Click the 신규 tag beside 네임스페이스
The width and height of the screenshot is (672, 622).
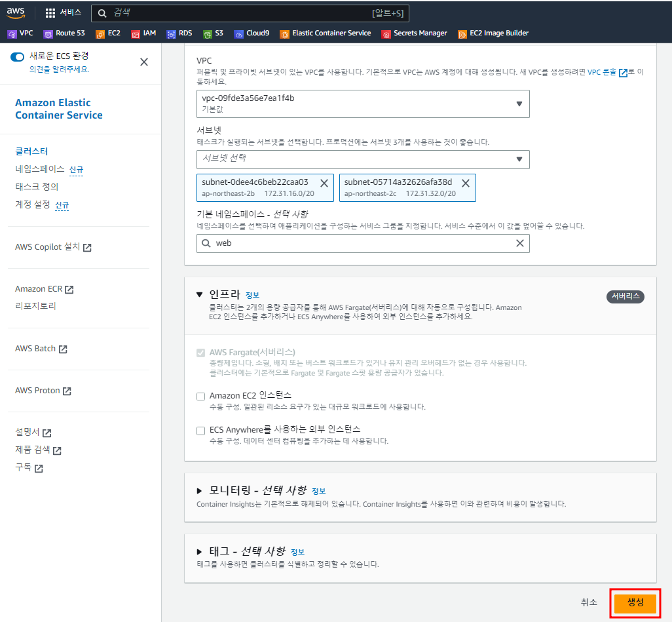tap(76, 170)
